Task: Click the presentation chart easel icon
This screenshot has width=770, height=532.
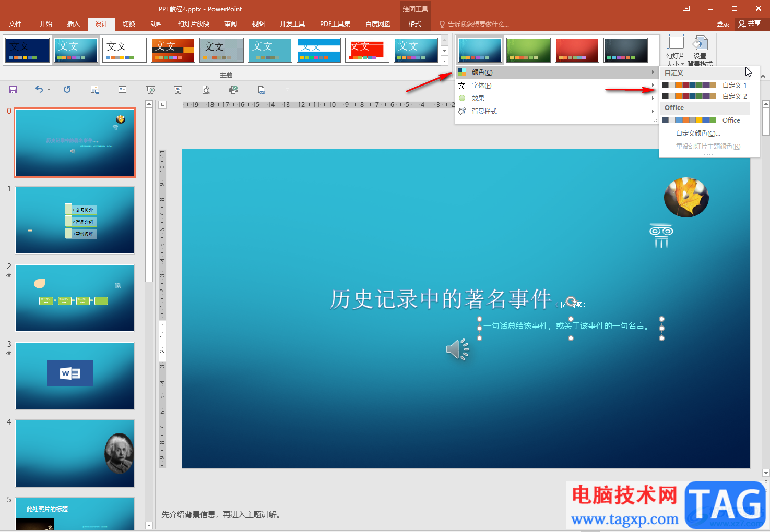Action: pyautogui.click(x=178, y=90)
